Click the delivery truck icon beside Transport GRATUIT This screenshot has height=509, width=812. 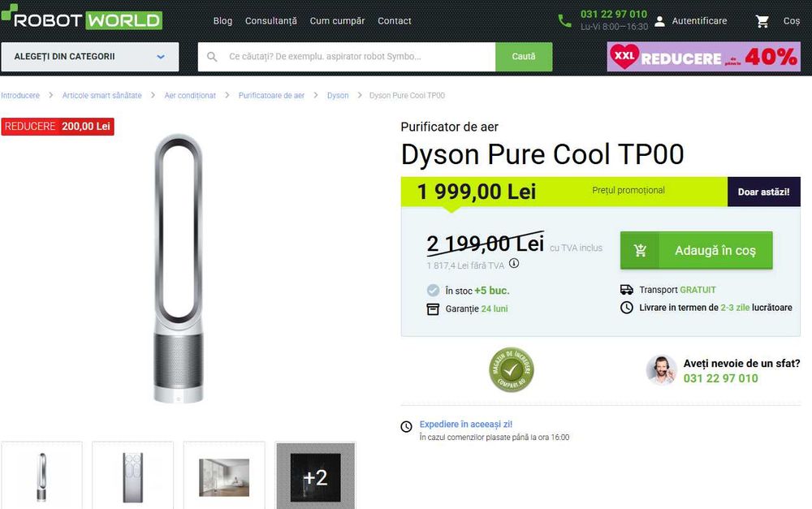tap(627, 290)
